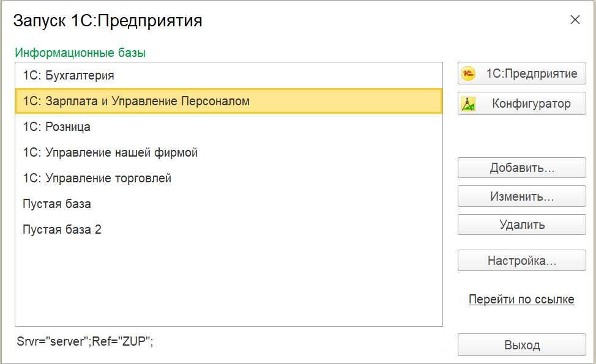Click the Srvr="server";Ref="ZUP"; connection string
The width and height of the screenshot is (596, 364).
click(x=85, y=341)
